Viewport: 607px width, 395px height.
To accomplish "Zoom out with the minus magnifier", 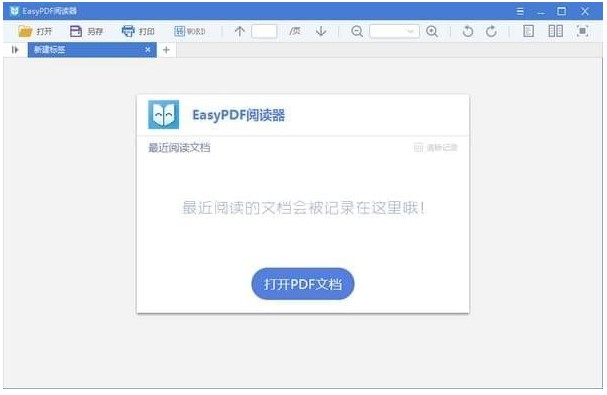I will [x=357, y=31].
